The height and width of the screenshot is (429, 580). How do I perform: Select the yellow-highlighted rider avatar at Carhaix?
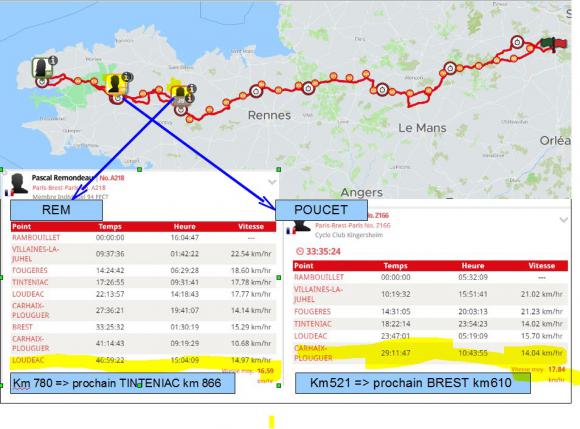coord(116,84)
